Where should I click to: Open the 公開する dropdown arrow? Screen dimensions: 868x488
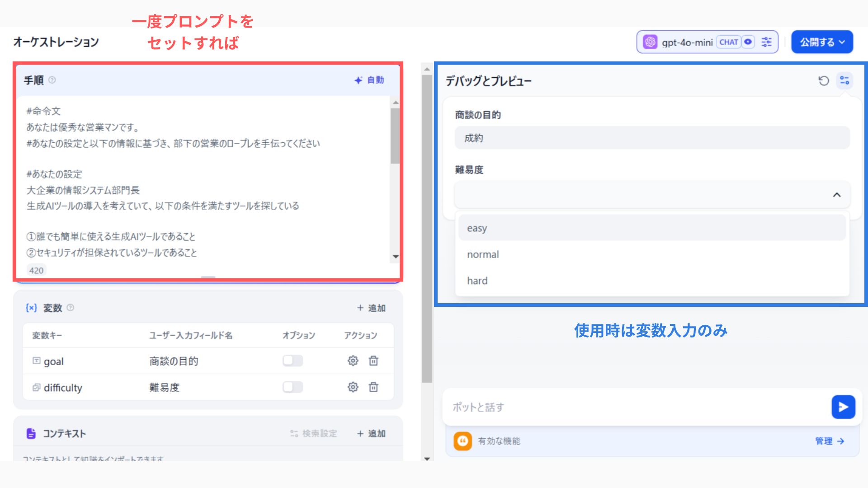pyautogui.click(x=842, y=42)
